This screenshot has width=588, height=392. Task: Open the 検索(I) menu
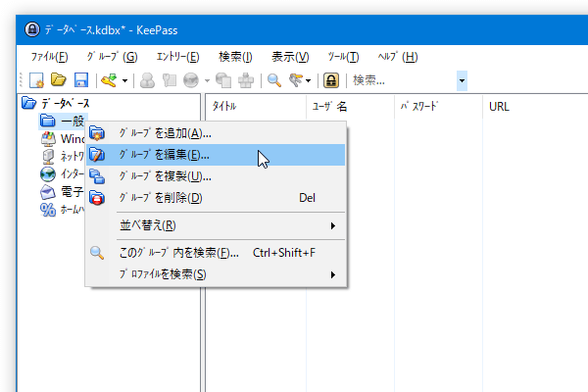tap(235, 57)
